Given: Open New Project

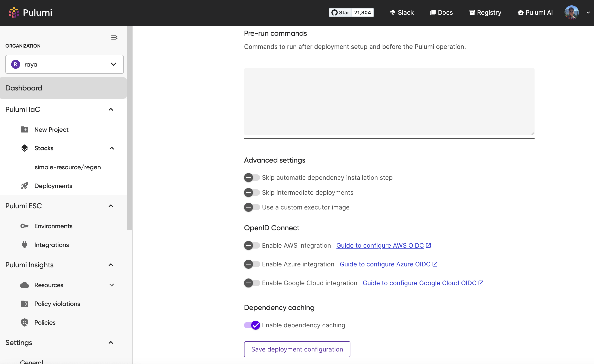Looking at the screenshot, I should [x=51, y=130].
